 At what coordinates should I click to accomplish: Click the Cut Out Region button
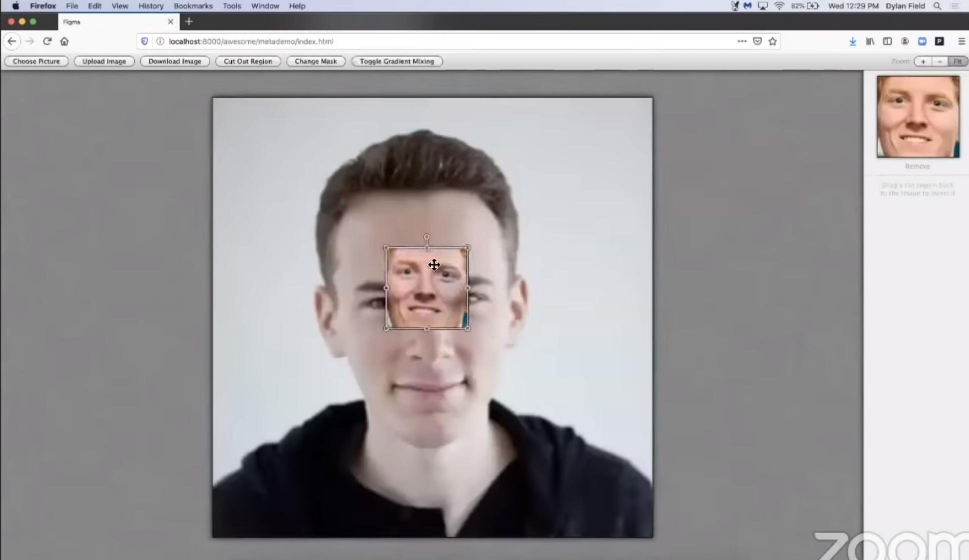(248, 61)
